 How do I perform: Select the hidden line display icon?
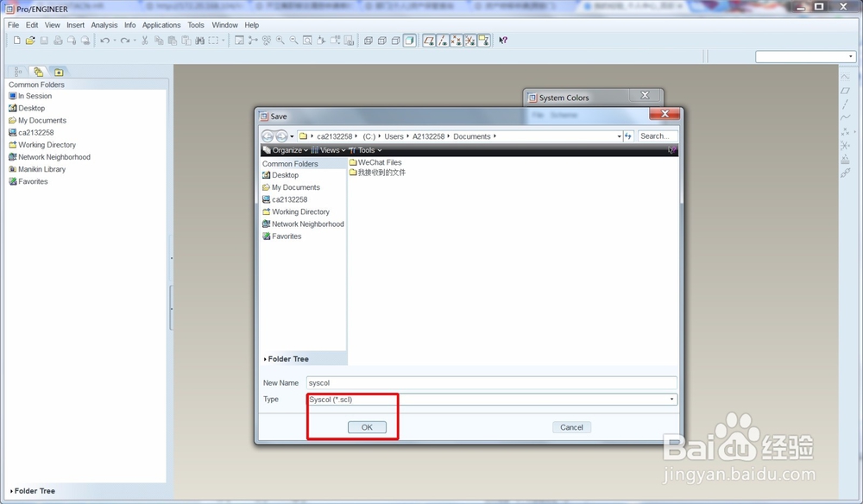[x=382, y=41]
